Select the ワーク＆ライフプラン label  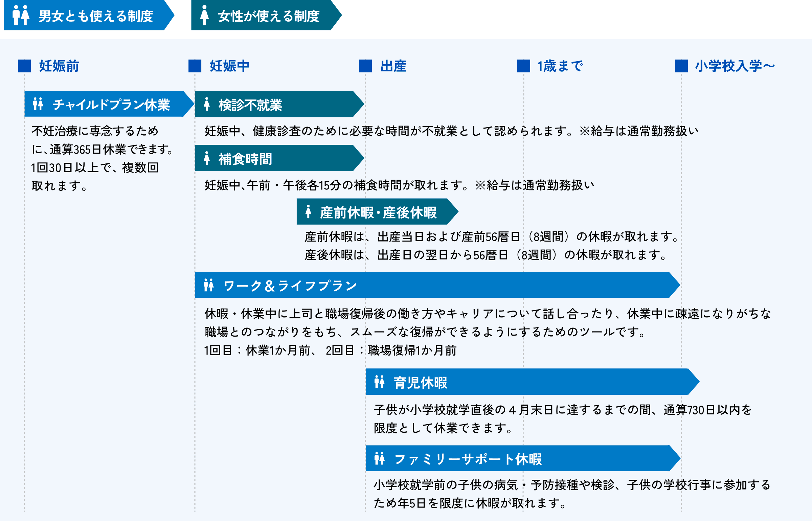(289, 286)
